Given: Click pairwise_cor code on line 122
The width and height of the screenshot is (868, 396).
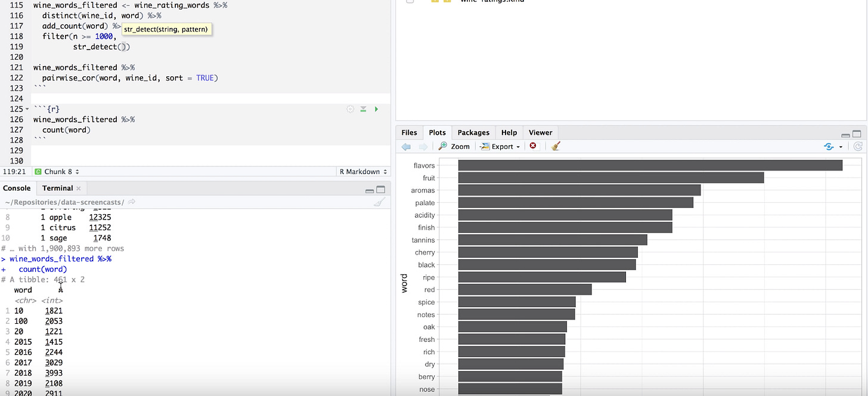Looking at the screenshot, I should (x=130, y=78).
